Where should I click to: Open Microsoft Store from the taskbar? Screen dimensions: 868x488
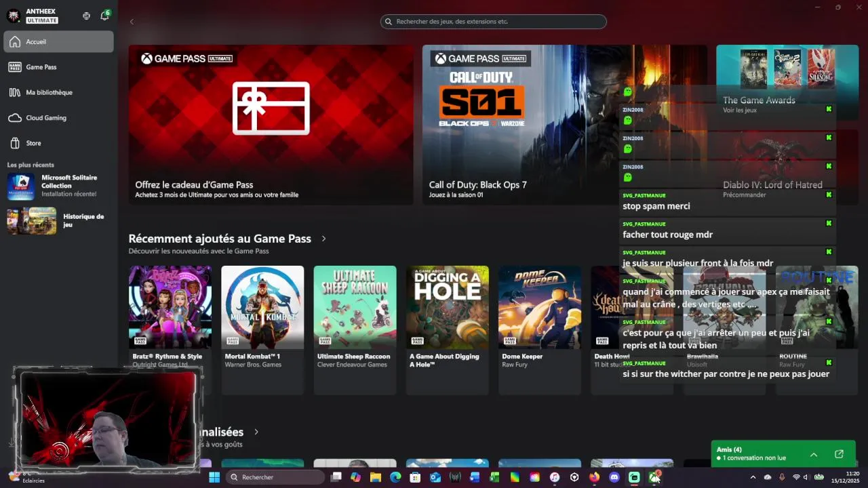[x=415, y=477]
